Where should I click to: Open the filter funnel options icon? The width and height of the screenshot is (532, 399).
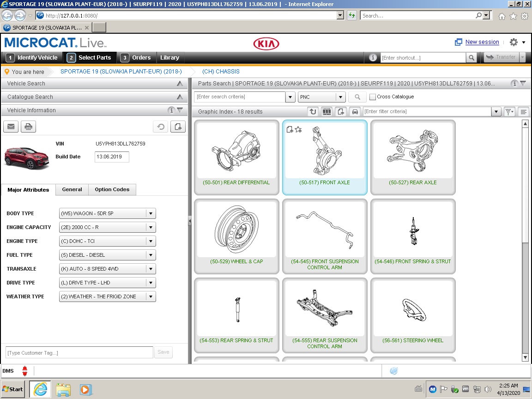pos(509,112)
